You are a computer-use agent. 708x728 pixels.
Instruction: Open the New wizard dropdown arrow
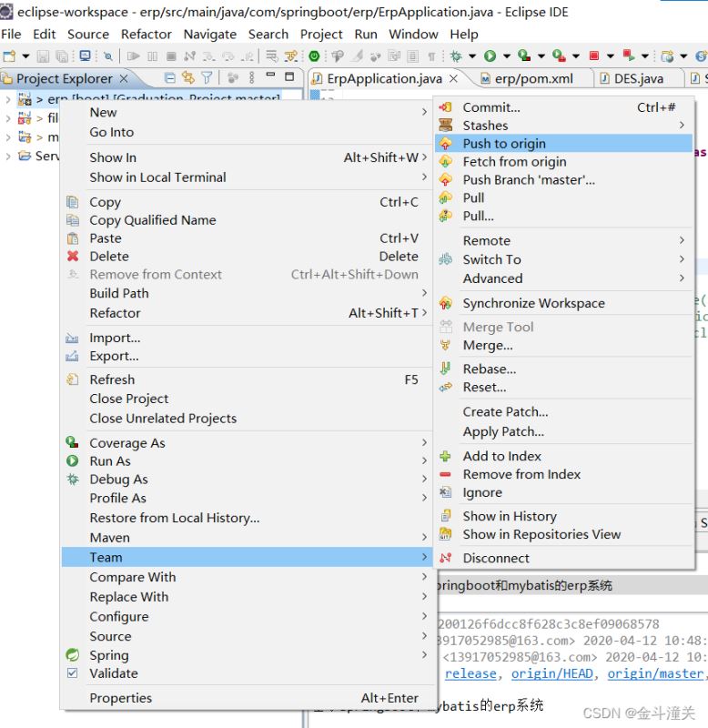(26, 56)
